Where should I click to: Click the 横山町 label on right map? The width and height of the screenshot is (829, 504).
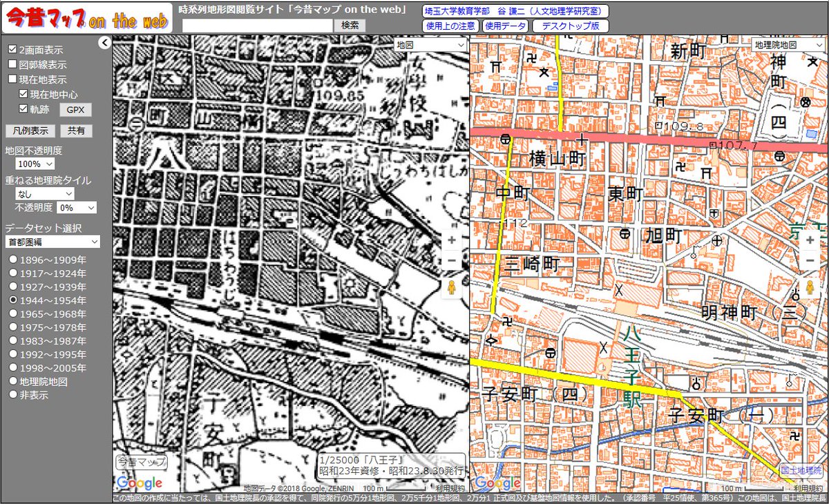coord(557,159)
